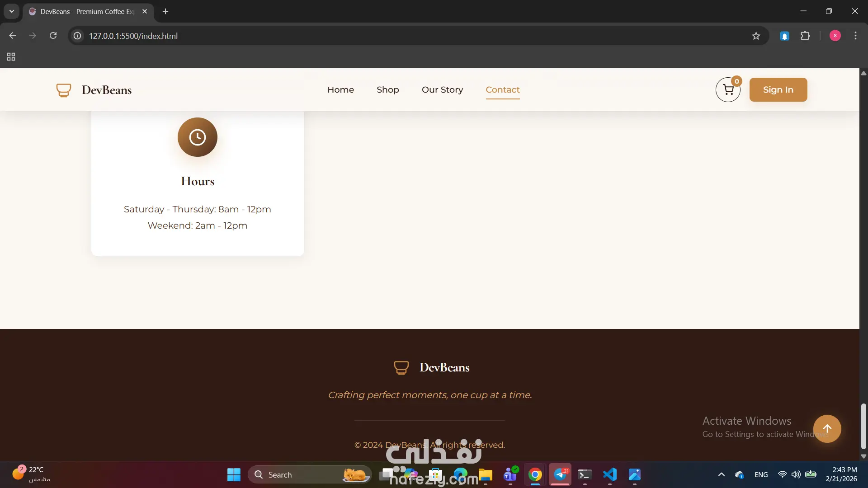Open the tab search dropdown arrow

pyautogui.click(x=12, y=11)
